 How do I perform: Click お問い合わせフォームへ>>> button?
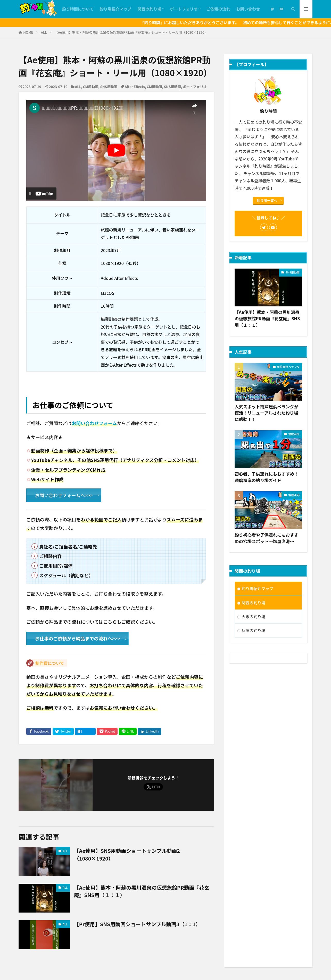click(64, 495)
